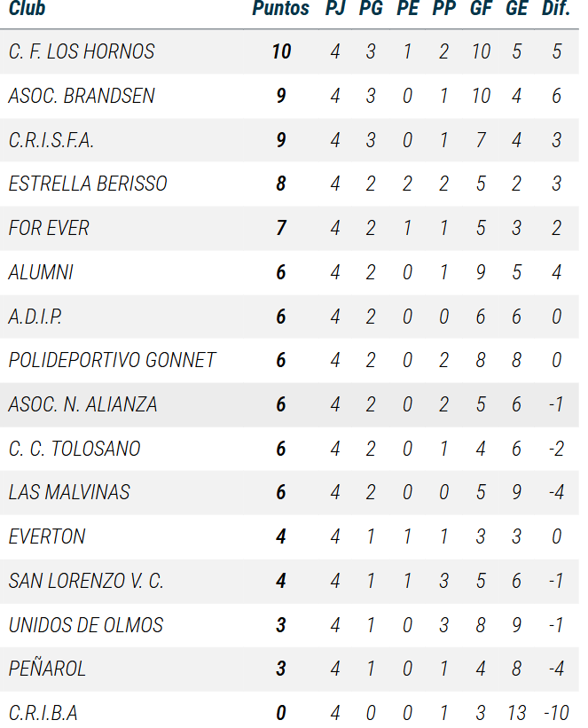Click the FOR EVER team name
Viewport: 588px width, 728px height.
[49, 228]
